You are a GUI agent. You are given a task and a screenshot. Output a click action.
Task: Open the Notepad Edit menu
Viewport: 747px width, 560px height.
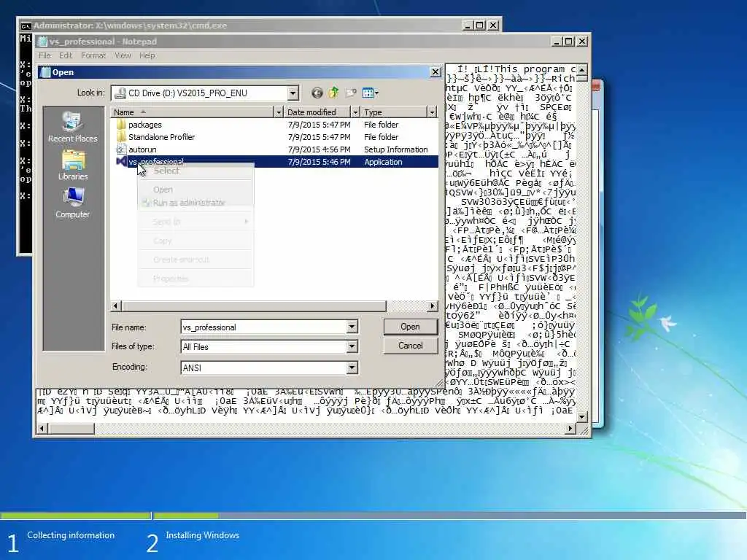(66, 55)
